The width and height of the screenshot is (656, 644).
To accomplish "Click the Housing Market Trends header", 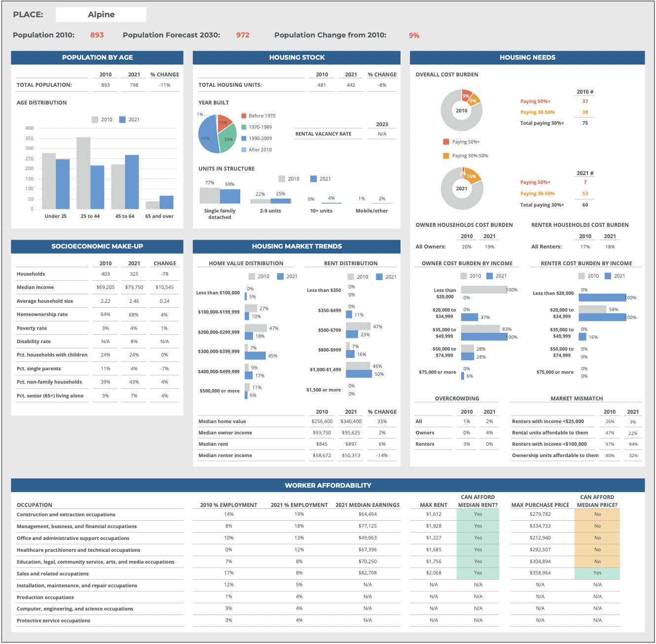I will click(x=296, y=247).
